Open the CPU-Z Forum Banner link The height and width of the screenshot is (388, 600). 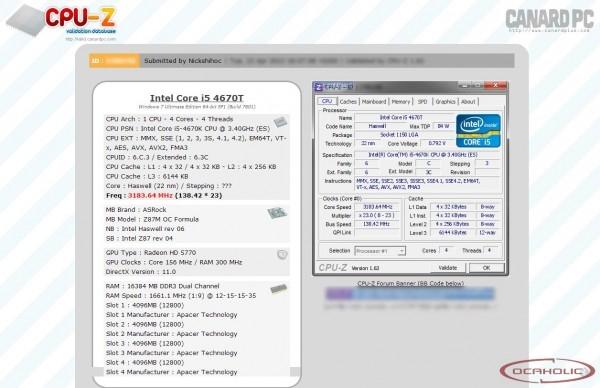pyautogui.click(x=411, y=284)
